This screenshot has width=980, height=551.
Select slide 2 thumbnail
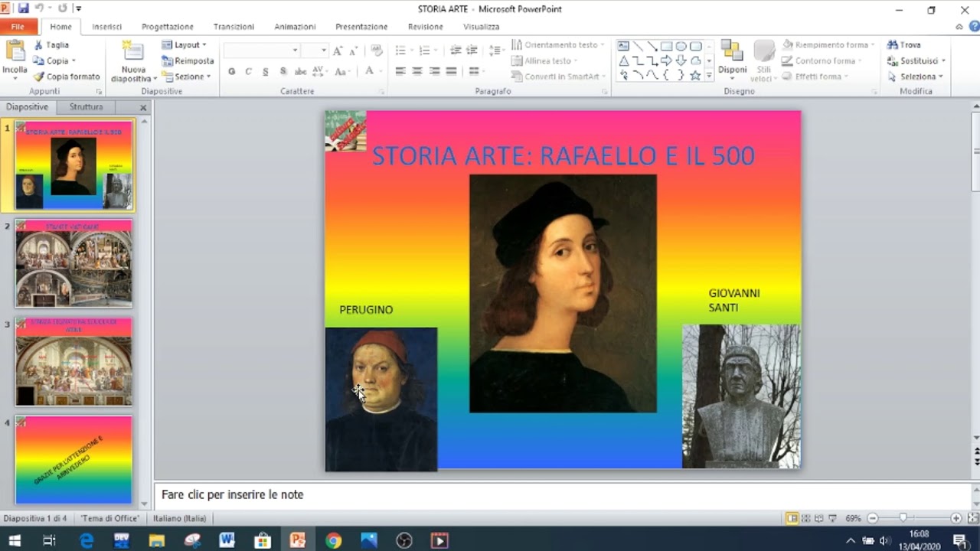click(74, 263)
